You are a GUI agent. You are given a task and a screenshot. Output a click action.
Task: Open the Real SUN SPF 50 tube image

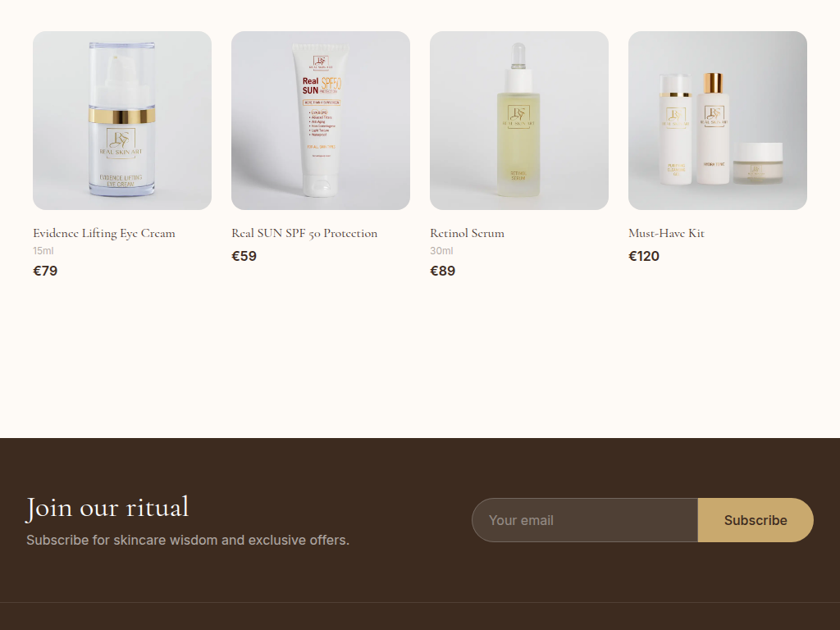(321, 121)
